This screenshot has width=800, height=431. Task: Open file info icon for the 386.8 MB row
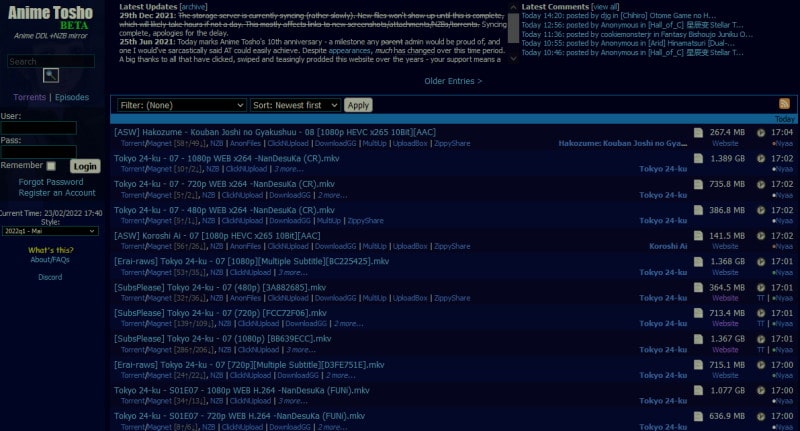tap(698, 210)
